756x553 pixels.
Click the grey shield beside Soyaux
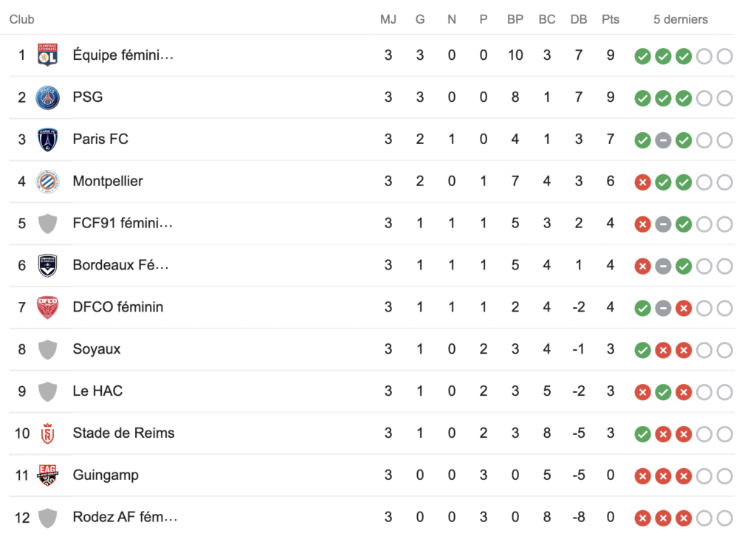pyautogui.click(x=48, y=349)
